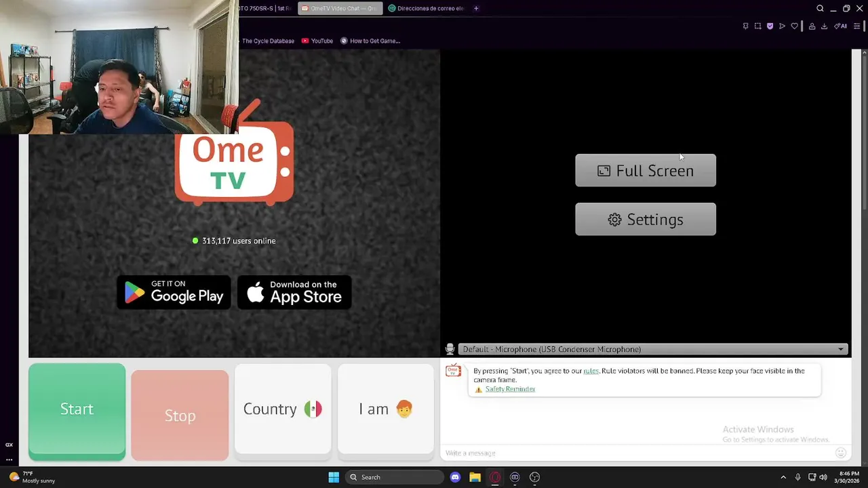Click the Get it on Google Play badge
Screen dimensions: 868x488
click(174, 292)
